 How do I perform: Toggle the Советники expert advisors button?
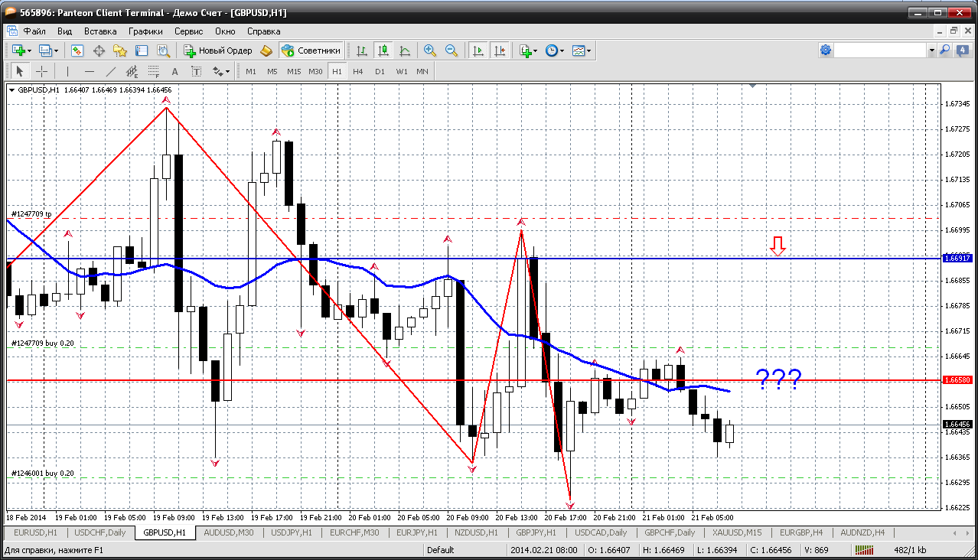[311, 50]
